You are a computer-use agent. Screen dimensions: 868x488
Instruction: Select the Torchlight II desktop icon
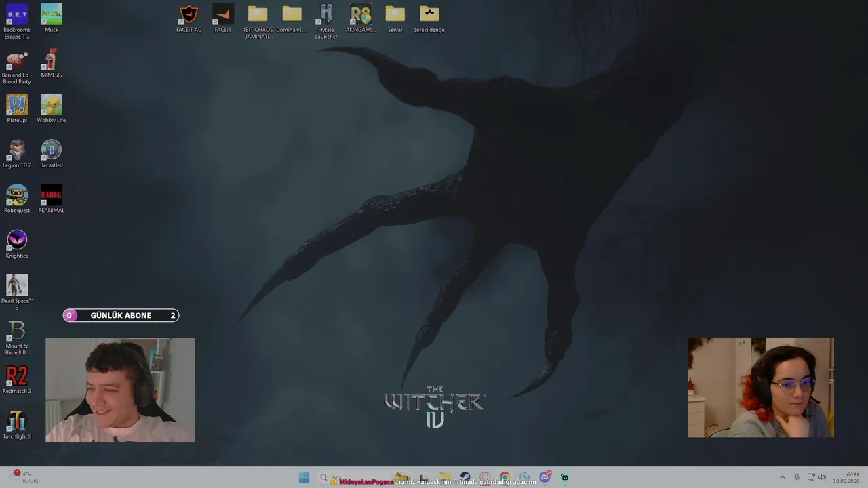[x=17, y=425]
